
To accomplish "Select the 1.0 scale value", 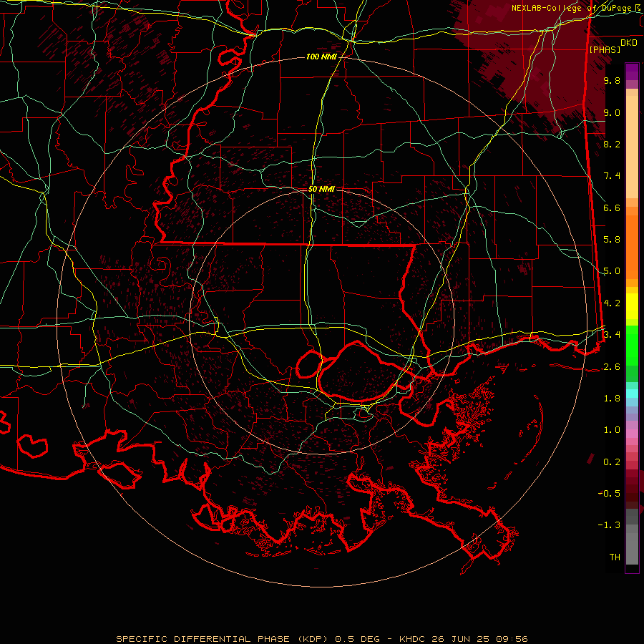I will pos(612,430).
